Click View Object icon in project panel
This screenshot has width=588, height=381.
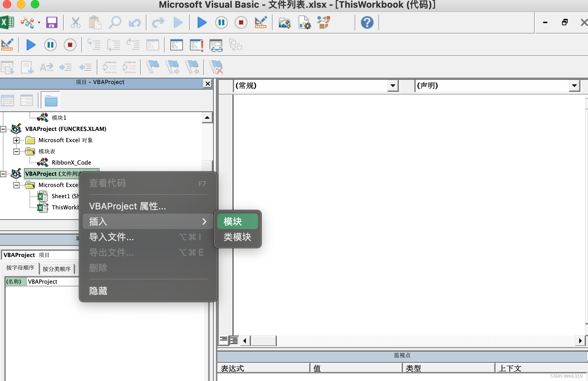click(x=27, y=101)
